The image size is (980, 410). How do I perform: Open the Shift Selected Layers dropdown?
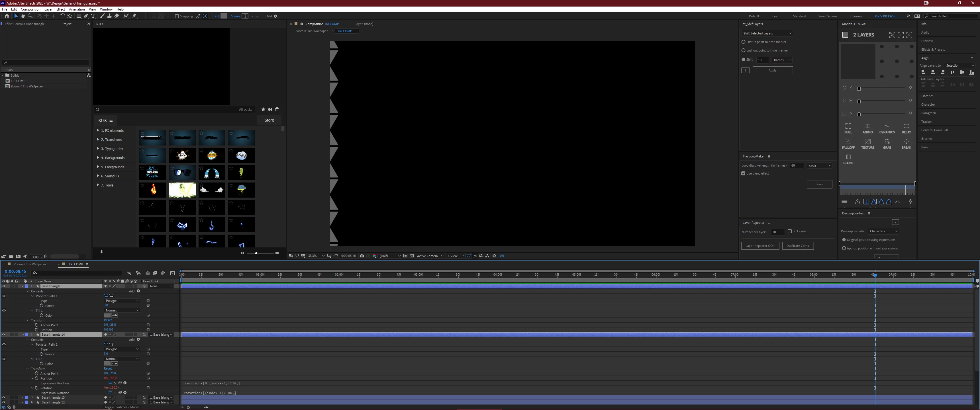coord(767,34)
